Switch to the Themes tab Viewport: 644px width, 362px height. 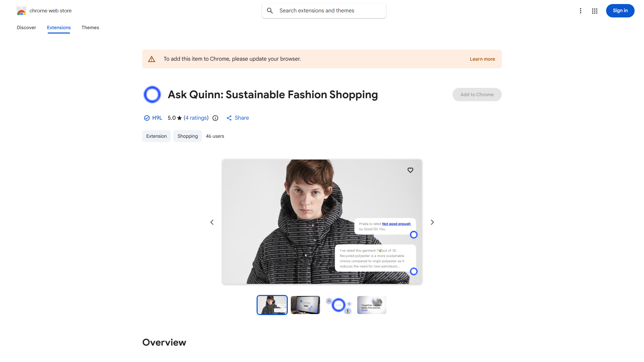click(x=90, y=27)
